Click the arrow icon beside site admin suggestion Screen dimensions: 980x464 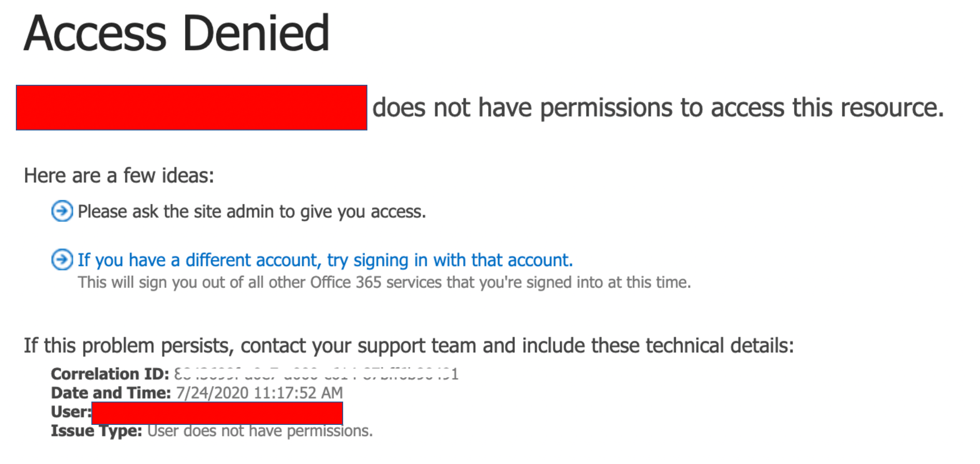pos(62,211)
